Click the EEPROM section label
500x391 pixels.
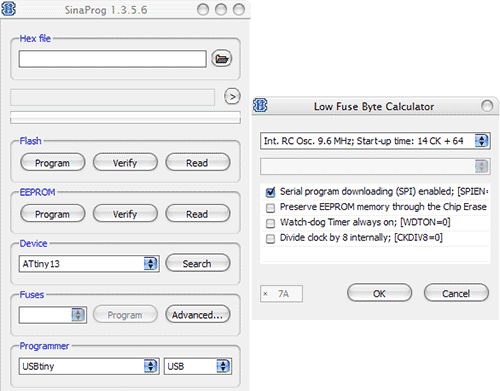[x=37, y=192]
